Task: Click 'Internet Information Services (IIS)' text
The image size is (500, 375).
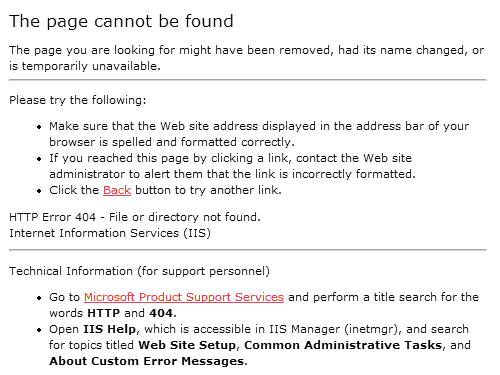Action: coord(110,233)
